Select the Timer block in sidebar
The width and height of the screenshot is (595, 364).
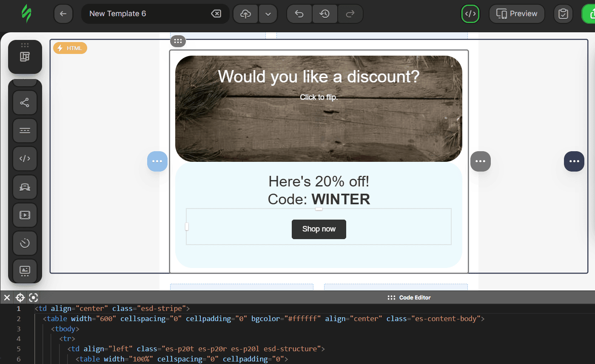pos(25,243)
